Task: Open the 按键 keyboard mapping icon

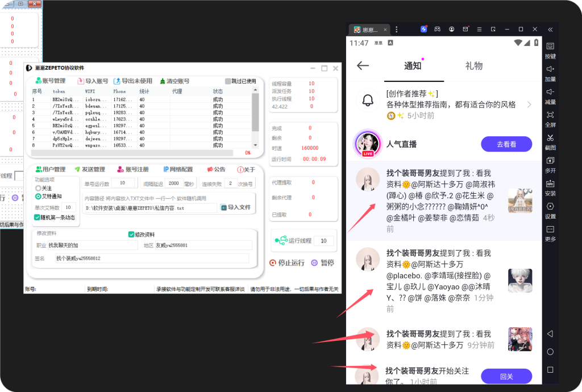Action: (550, 47)
